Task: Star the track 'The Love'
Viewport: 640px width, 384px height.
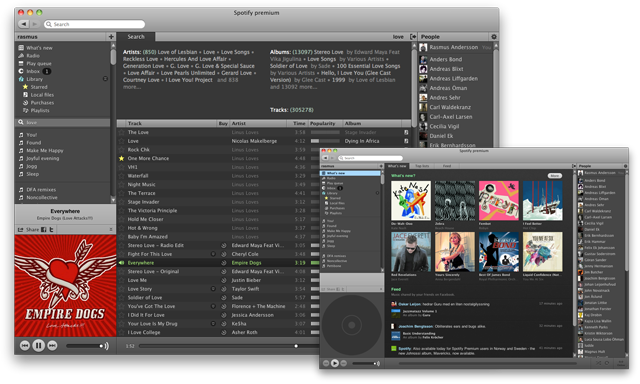Action: 121,132
